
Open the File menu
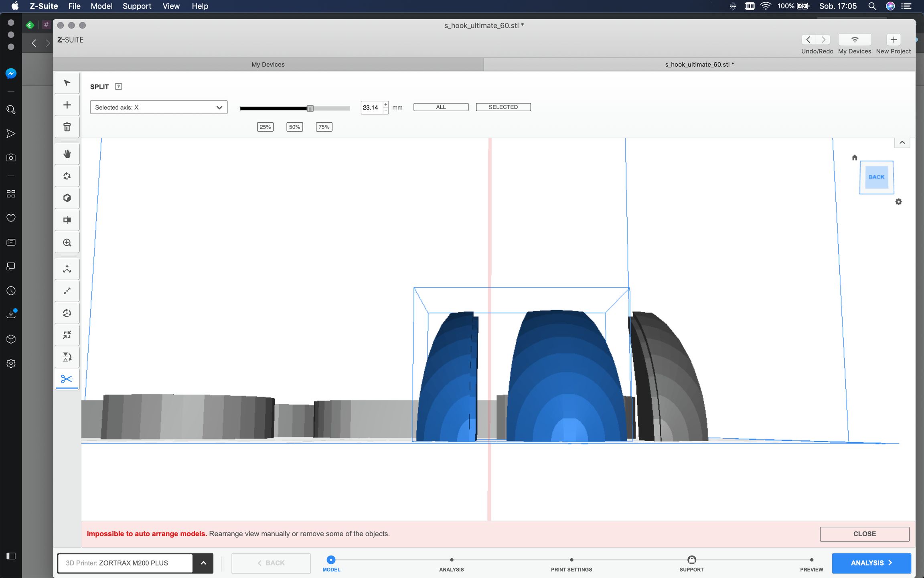click(x=74, y=6)
